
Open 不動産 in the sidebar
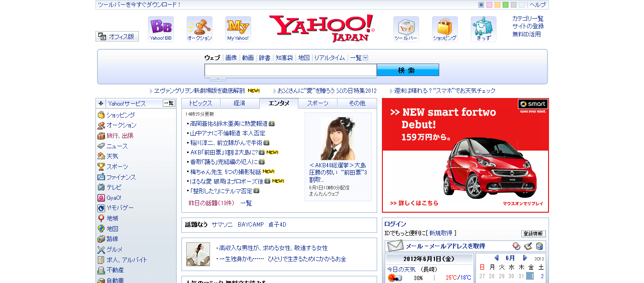tap(115, 270)
